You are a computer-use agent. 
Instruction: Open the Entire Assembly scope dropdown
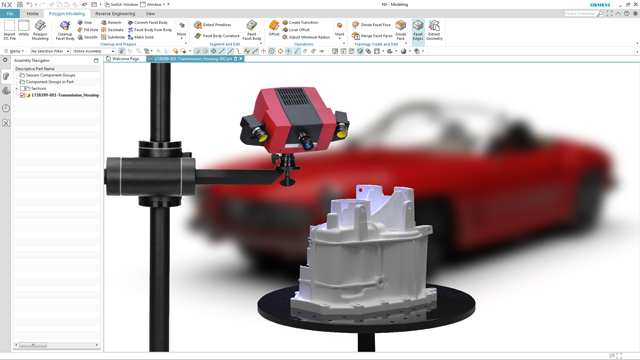pyautogui.click(x=94, y=51)
